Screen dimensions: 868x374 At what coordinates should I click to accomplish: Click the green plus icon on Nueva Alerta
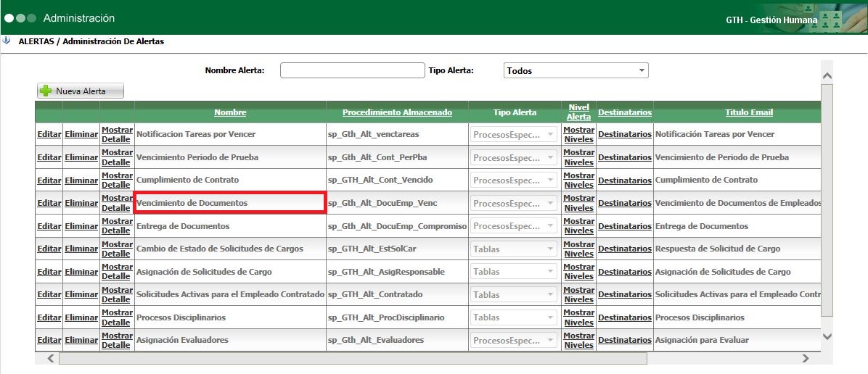tap(46, 91)
